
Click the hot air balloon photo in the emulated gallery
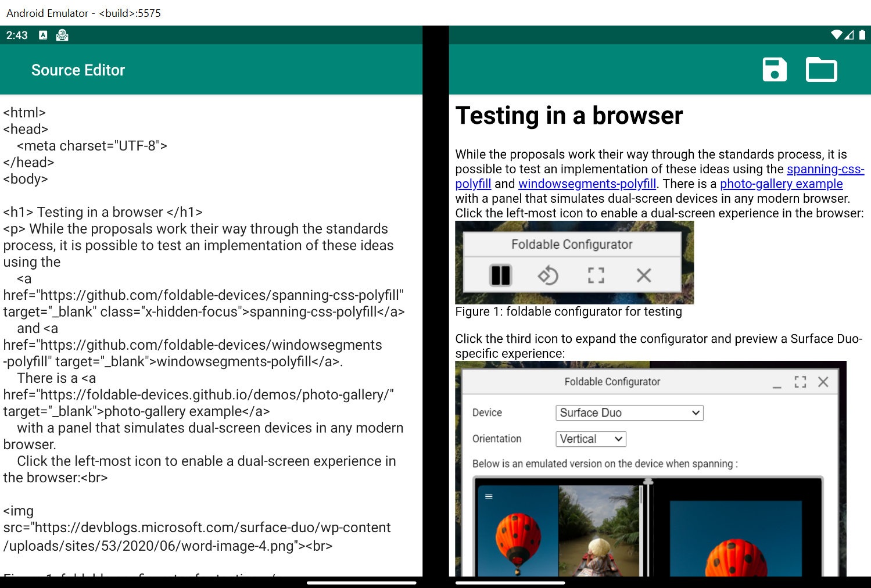(x=518, y=531)
